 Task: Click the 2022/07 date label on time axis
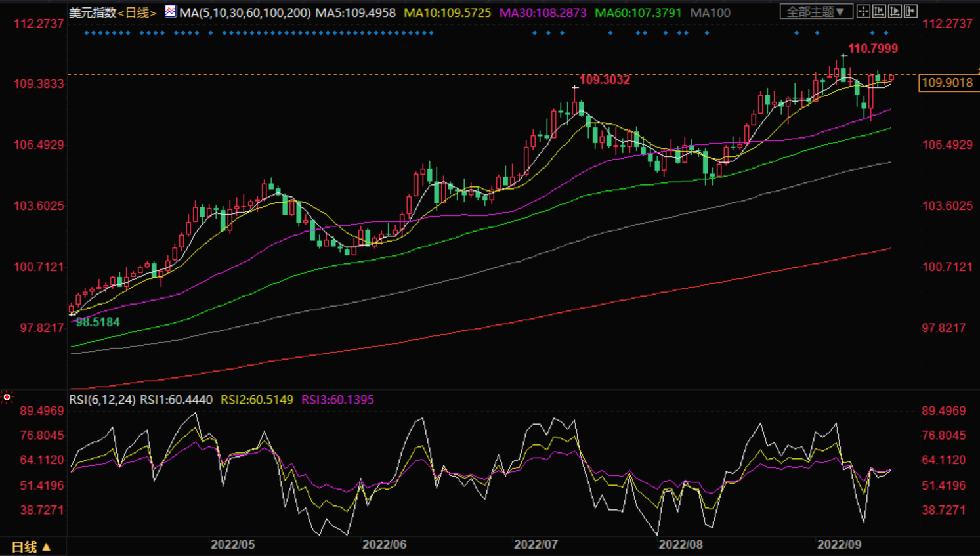tap(536, 545)
